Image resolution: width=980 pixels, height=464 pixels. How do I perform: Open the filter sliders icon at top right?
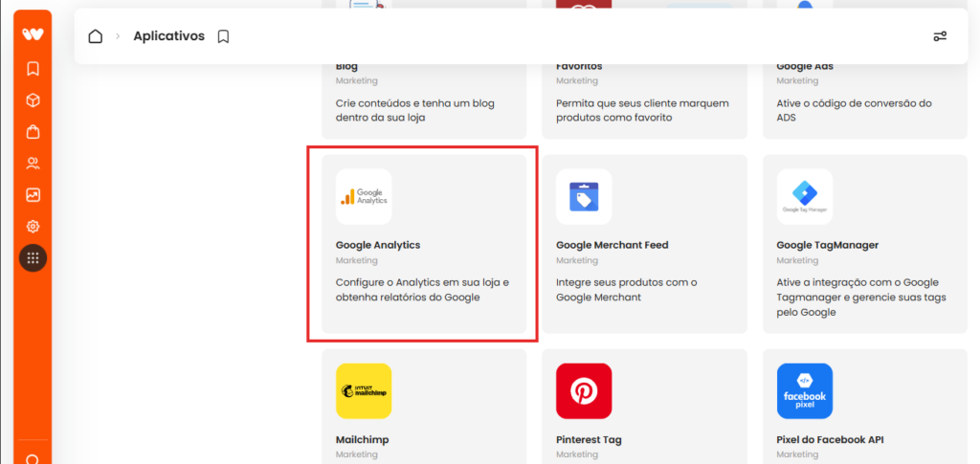940,36
